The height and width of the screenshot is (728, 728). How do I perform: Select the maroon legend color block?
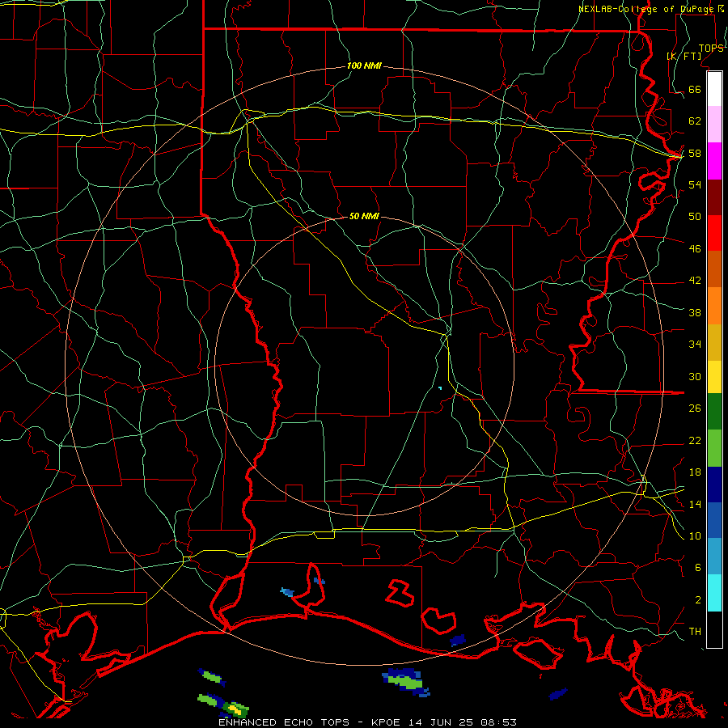pos(714,197)
